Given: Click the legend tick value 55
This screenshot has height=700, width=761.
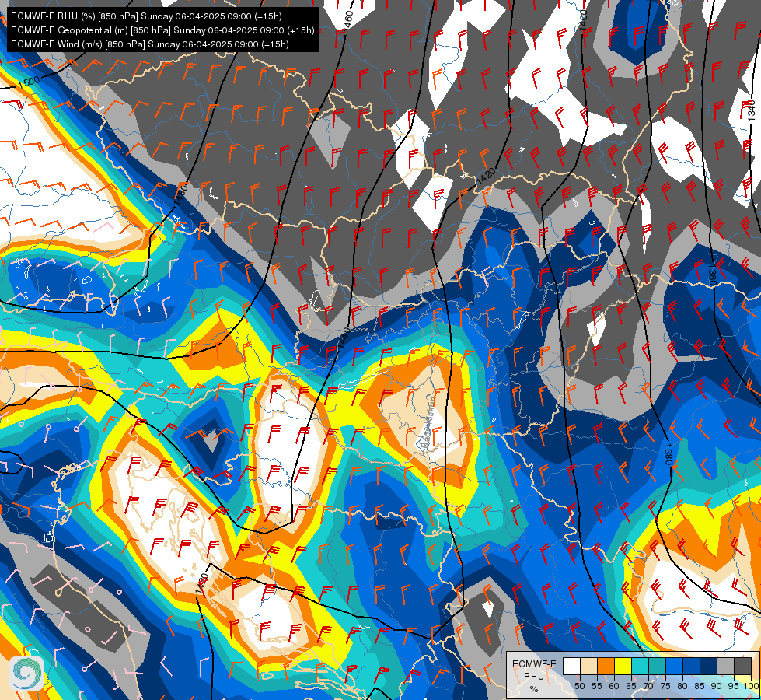Looking at the screenshot, I should coord(596,686).
